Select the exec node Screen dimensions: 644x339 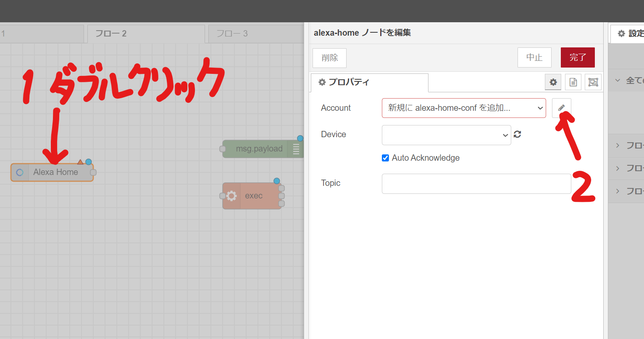252,196
